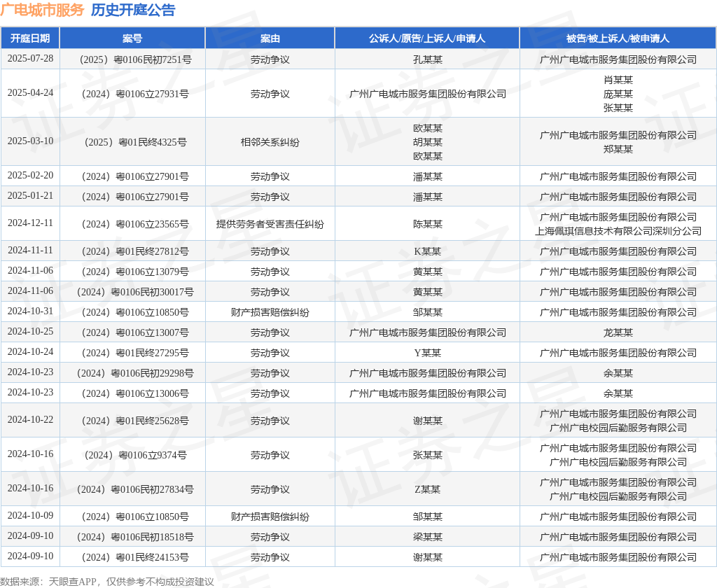This screenshot has width=717, height=588.
Task: Click the 广电城市服务 title text
Action: click(42, 10)
